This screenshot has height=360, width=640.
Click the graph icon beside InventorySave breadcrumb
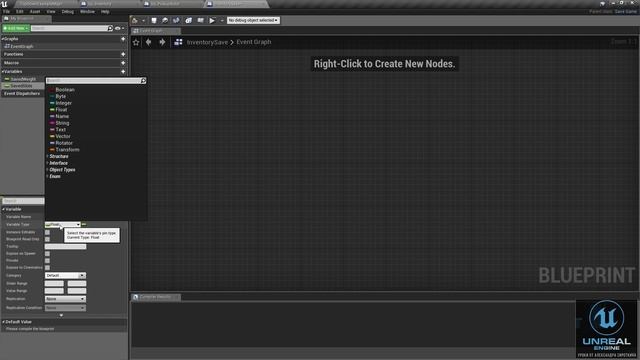coord(178,42)
